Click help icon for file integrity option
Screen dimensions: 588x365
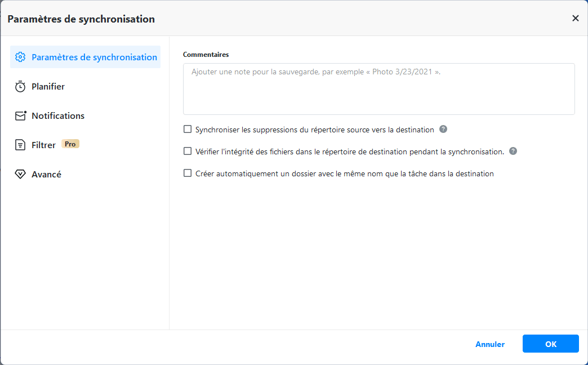pyautogui.click(x=513, y=151)
